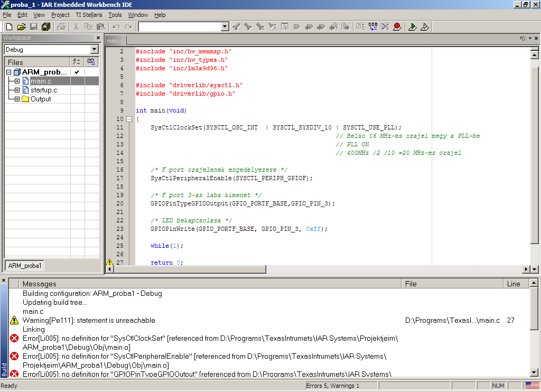Click the Toggle Breakpoint red dot icon

click(x=397, y=26)
